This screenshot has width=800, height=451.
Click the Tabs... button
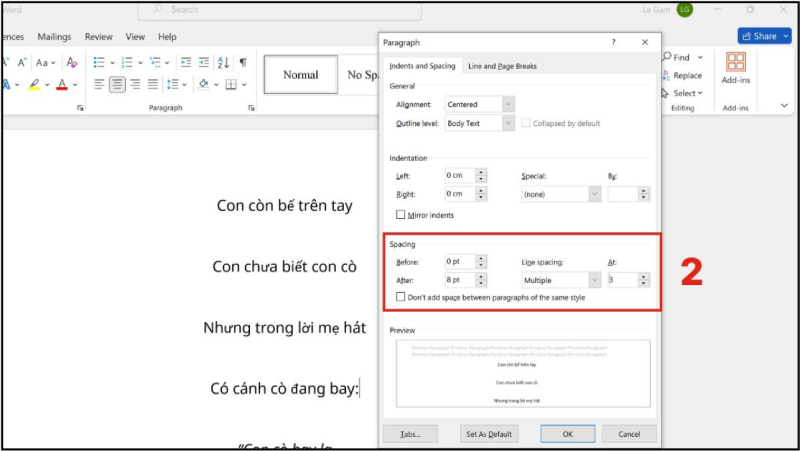410,434
